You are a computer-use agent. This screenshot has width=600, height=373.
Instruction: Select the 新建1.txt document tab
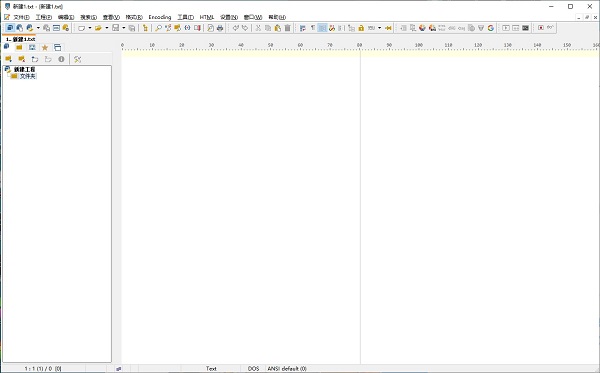click(x=20, y=39)
